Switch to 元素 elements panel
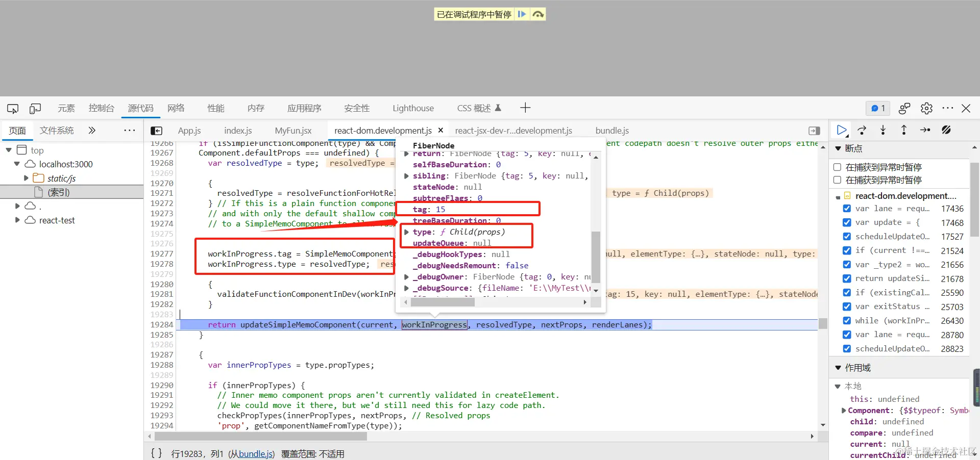 66,108
